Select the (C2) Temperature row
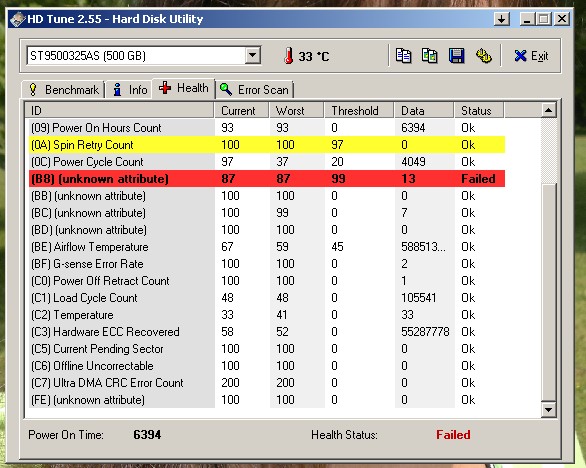 pyautogui.click(x=267, y=315)
